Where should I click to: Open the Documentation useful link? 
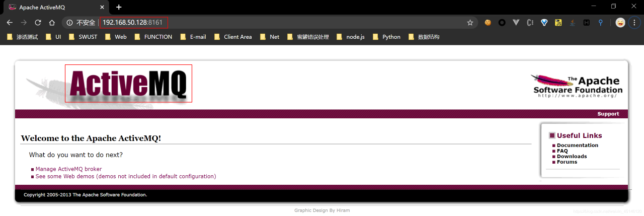578,146
